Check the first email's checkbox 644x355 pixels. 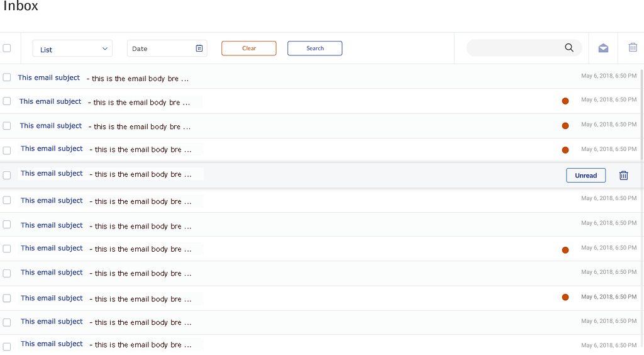click(7, 77)
